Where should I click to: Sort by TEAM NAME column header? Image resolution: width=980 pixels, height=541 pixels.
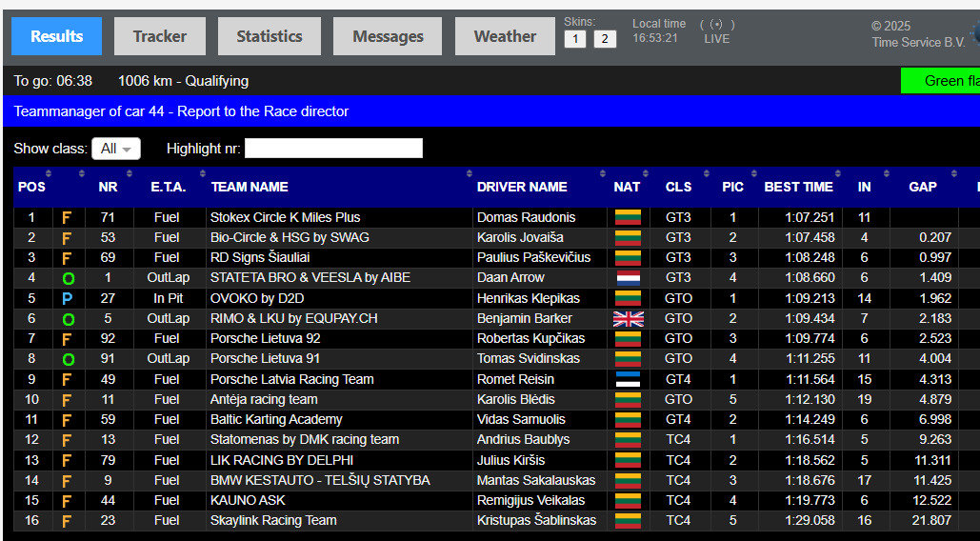pyautogui.click(x=250, y=187)
